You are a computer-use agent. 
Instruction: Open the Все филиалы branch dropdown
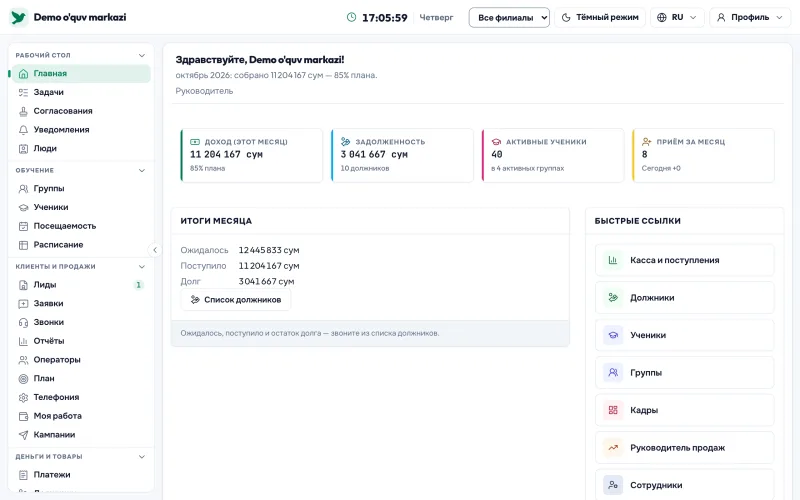coord(509,17)
